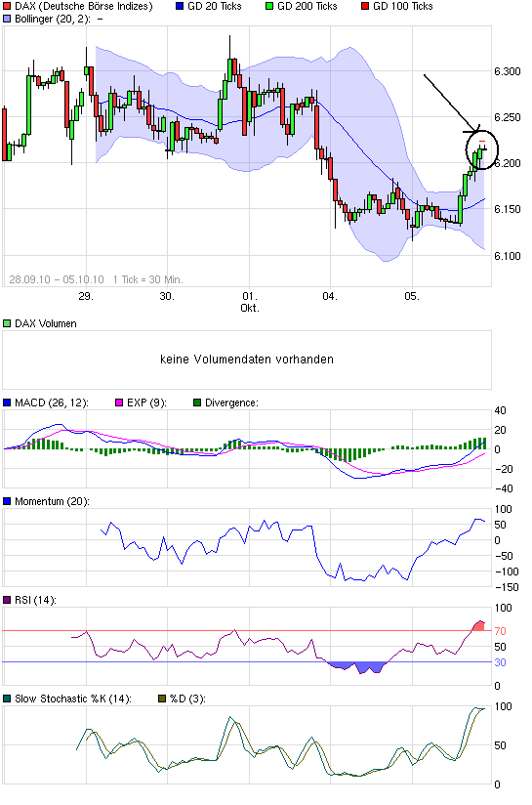Click the '04.' date axis label
The height and width of the screenshot is (805, 532).
pos(330,296)
